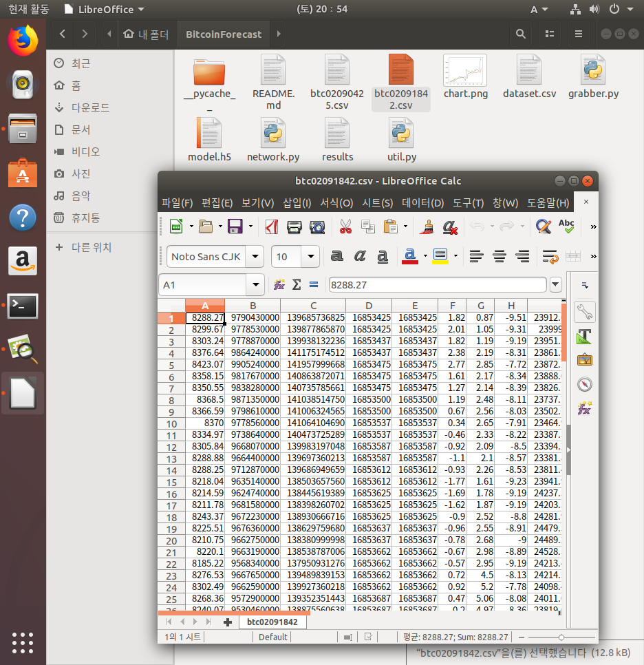Export directly as PDF

[x=272, y=226]
